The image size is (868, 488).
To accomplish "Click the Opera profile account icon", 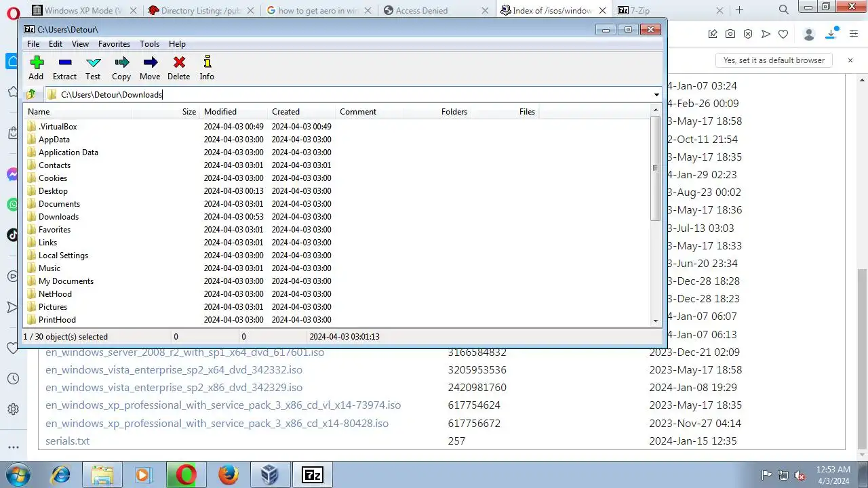I will point(808,34).
